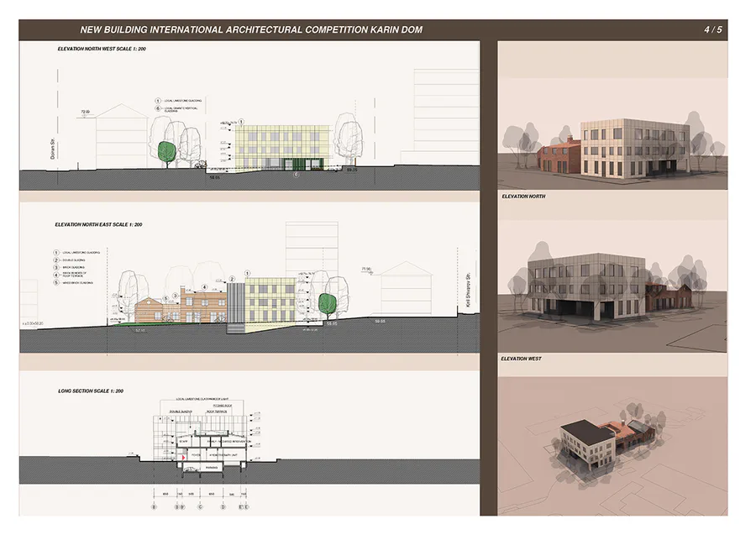Click the "Dorian Str." street label
Screen dimensions: 756x540
point(53,149)
